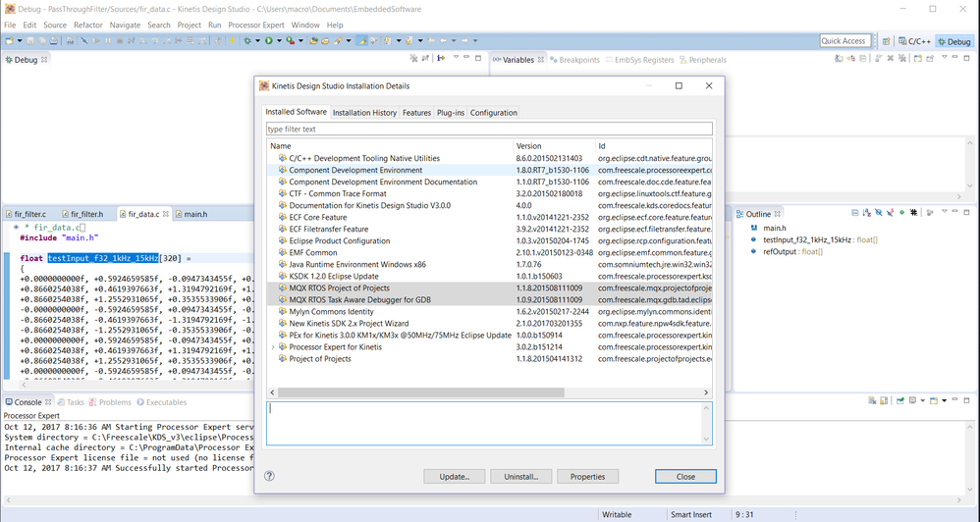Click the Step Over toolbar icon
980x522 pixels.
tap(154, 40)
